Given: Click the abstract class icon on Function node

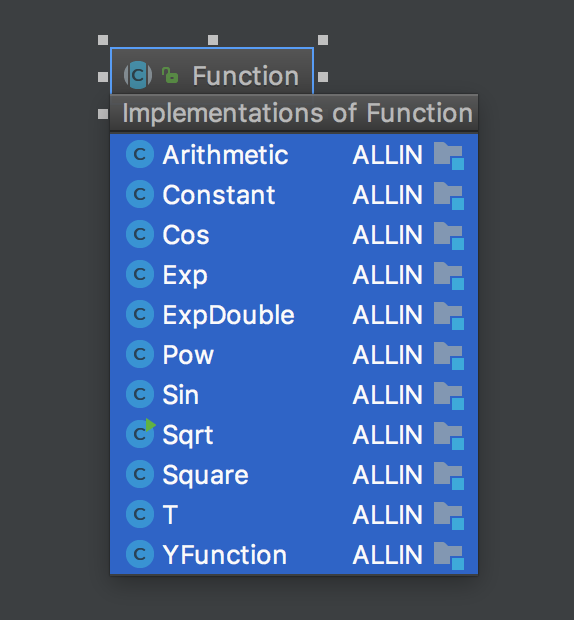Looking at the screenshot, I should pyautogui.click(x=138, y=75).
